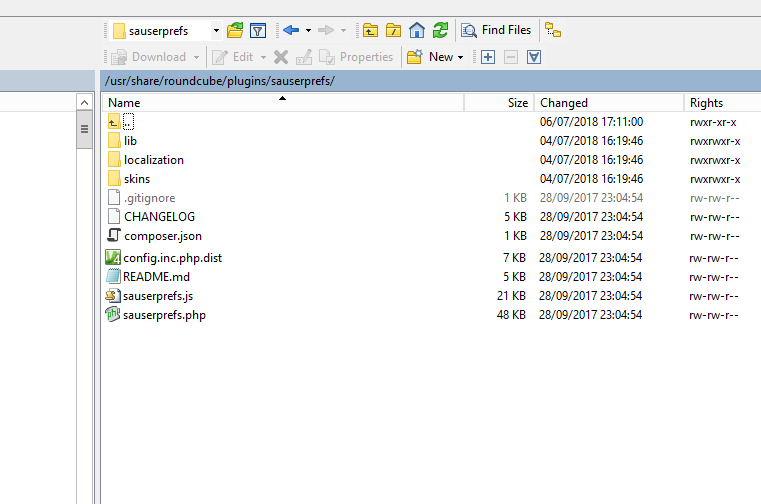Open the sauserprefs directory dropdown
The height and width of the screenshot is (504, 761).
[x=216, y=31]
